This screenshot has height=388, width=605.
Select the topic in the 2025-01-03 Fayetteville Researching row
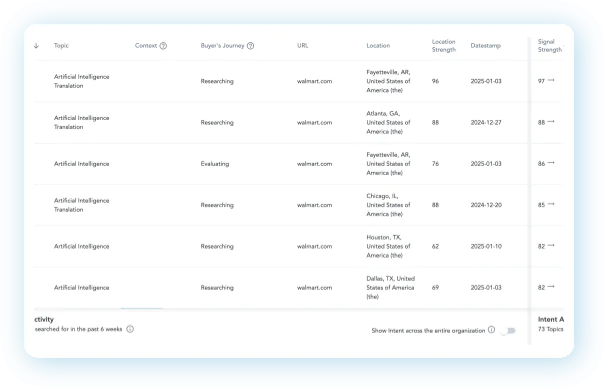[x=81, y=81]
